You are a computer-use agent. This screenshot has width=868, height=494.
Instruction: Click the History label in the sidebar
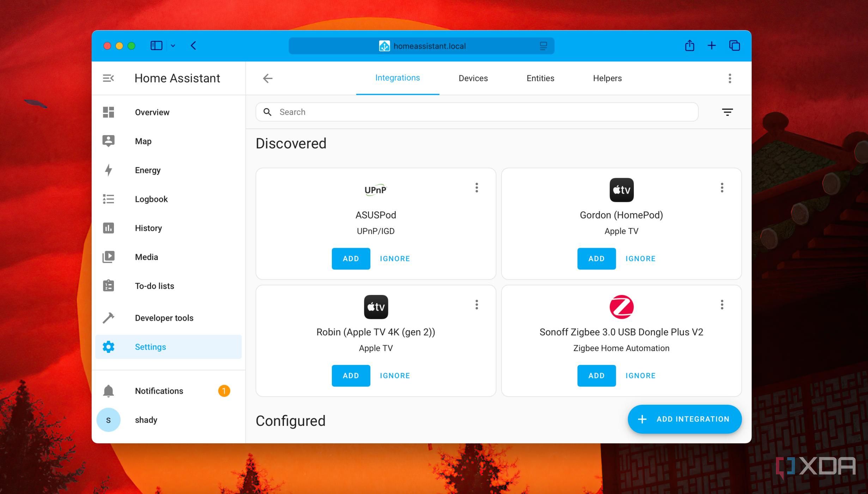tap(148, 228)
